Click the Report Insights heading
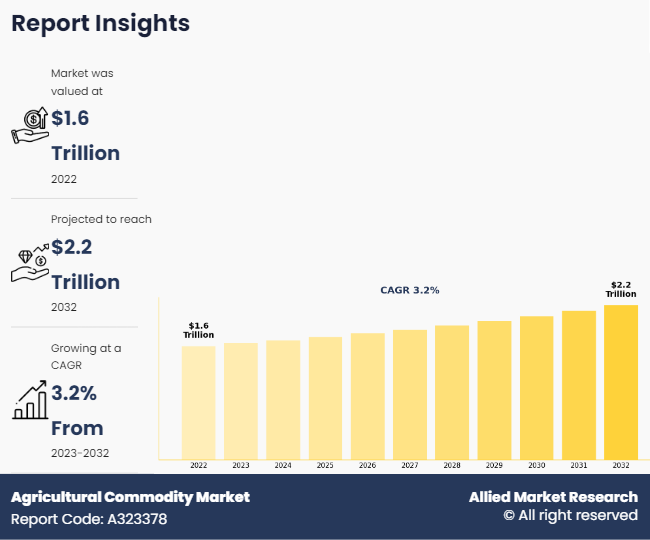Image resolution: width=650 pixels, height=540 pixels. [100, 23]
